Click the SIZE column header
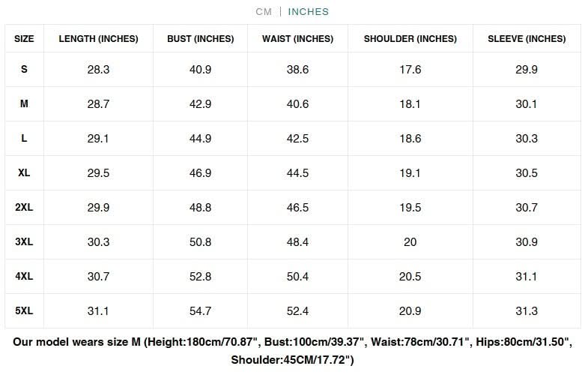 point(24,39)
